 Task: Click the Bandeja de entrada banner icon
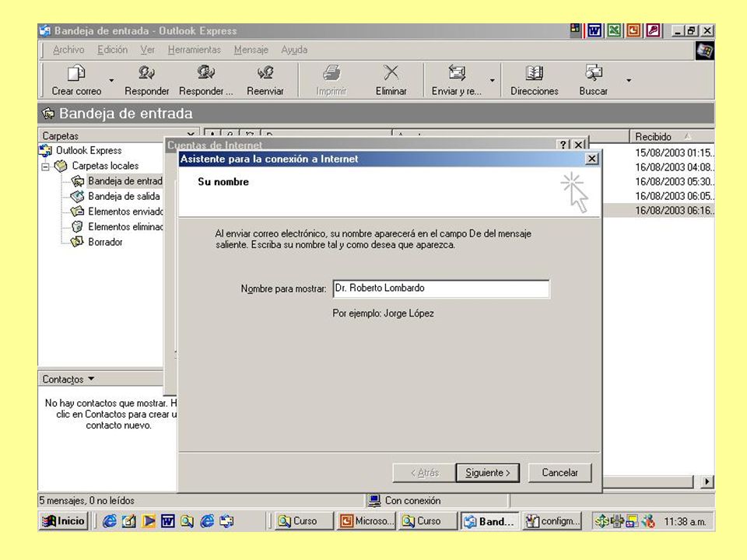pos(48,114)
